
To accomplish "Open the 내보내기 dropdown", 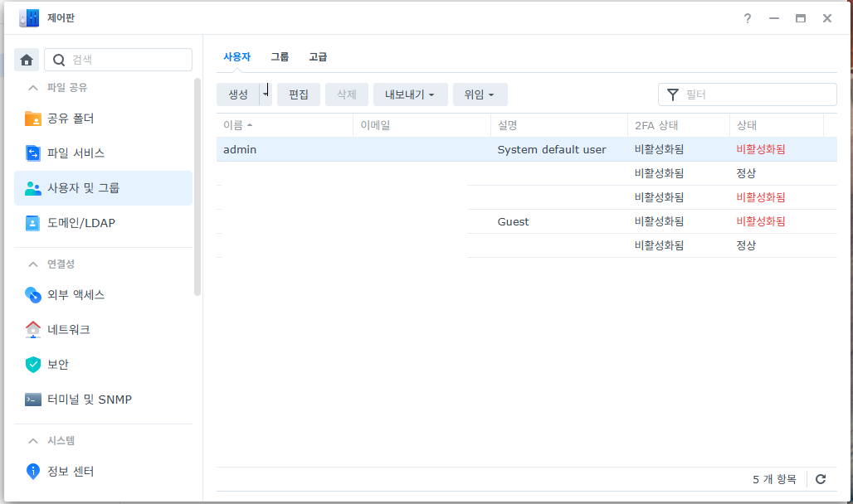I will click(410, 94).
